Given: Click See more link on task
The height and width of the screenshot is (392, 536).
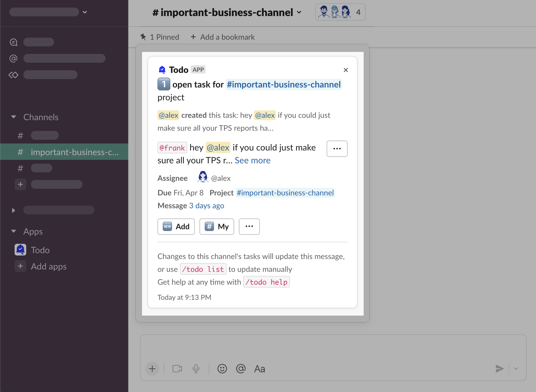Looking at the screenshot, I should point(252,160).
